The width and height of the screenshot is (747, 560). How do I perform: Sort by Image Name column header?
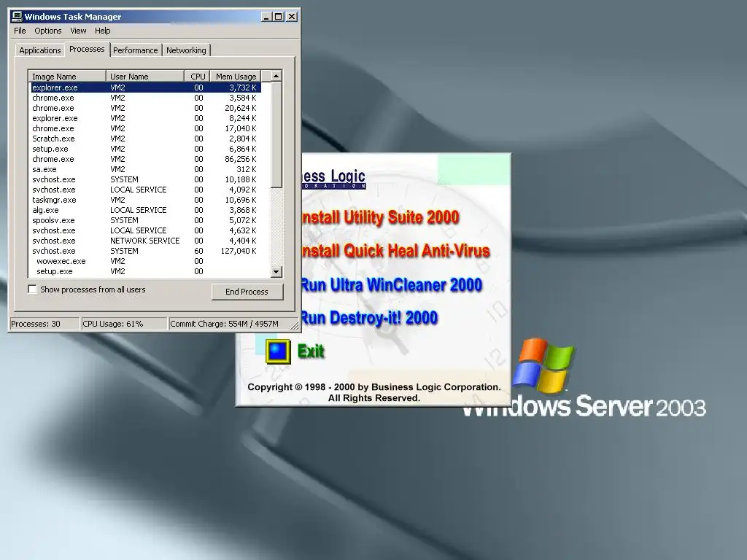coord(67,76)
